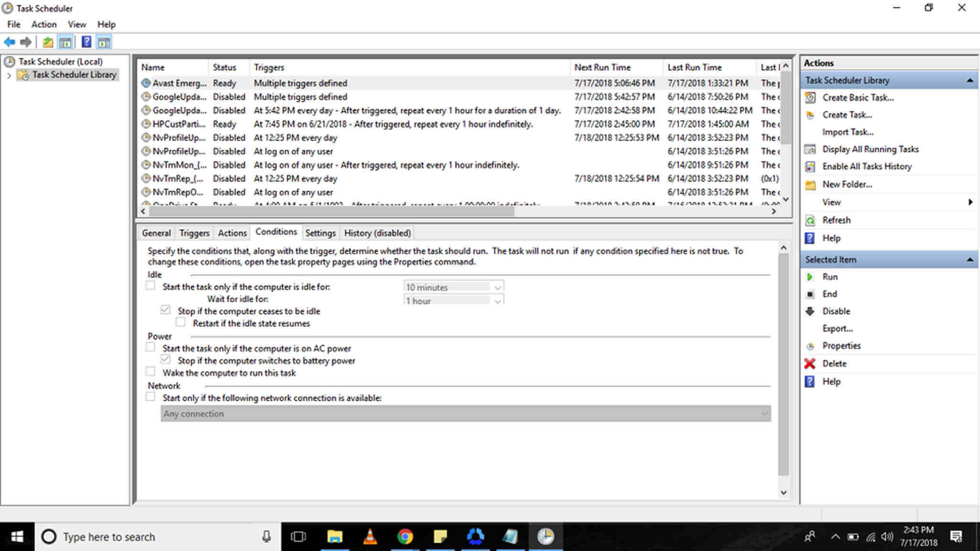The image size is (980, 551).
Task: Delete the selected task using red X icon
Action: tap(810, 364)
